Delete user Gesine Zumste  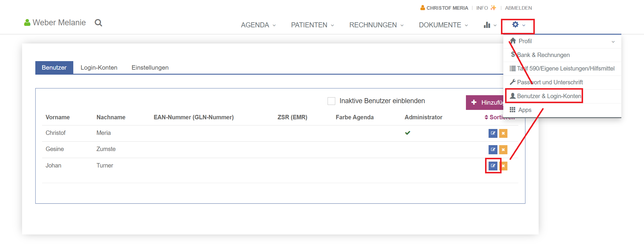click(503, 150)
